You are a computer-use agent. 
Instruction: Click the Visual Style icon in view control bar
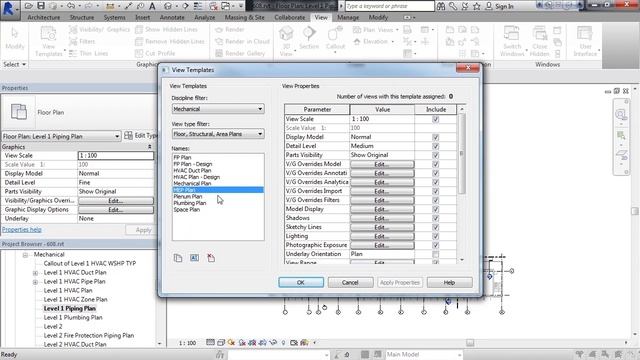tap(221, 342)
